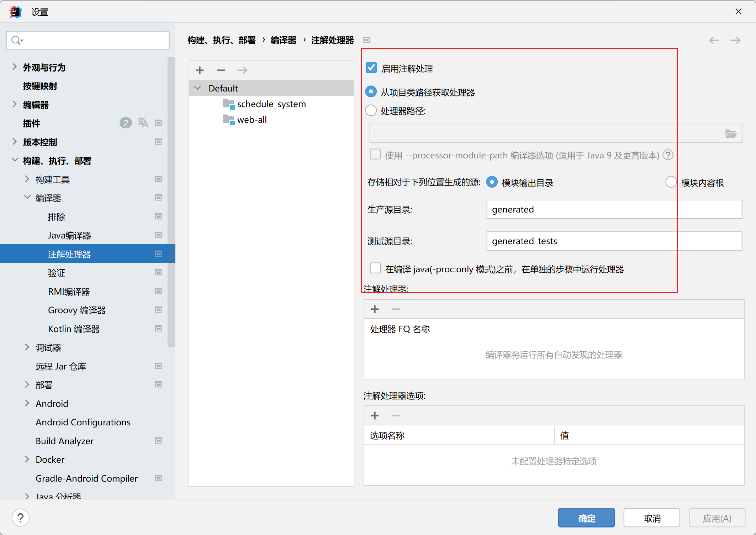Open 插件 settings page
The width and height of the screenshot is (756, 535).
click(x=31, y=124)
